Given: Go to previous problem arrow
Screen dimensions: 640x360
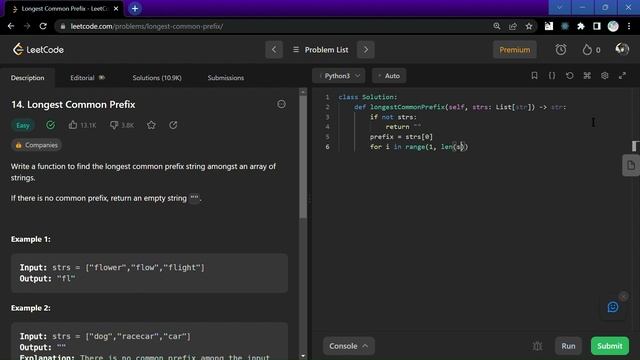Looking at the screenshot, I should click(274, 50).
